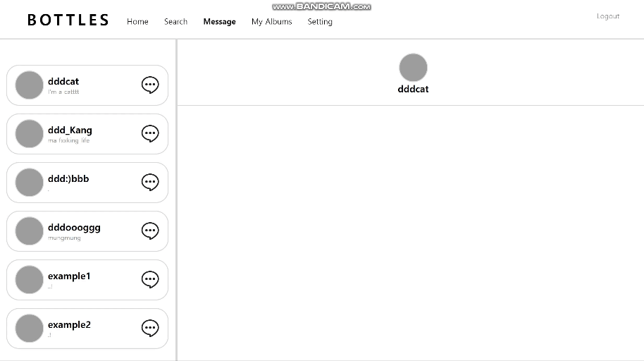Open the Search page
The image size is (644, 361).
coord(175,21)
